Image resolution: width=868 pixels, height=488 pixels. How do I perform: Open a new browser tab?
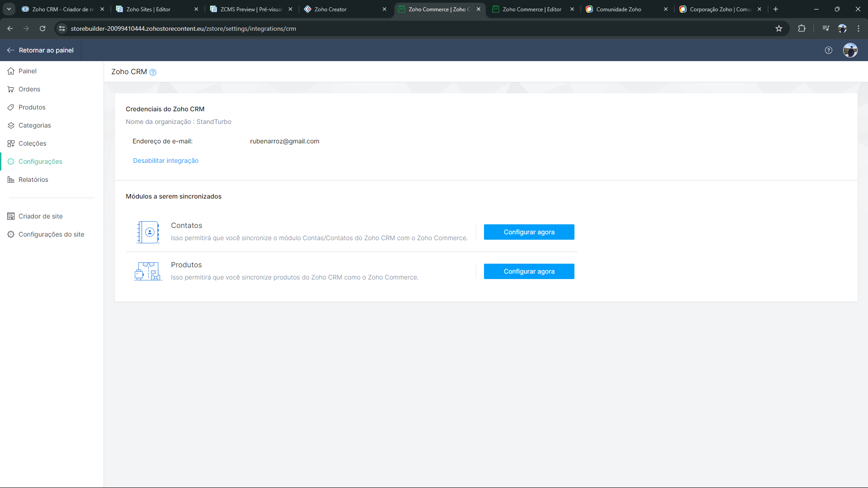776,9
